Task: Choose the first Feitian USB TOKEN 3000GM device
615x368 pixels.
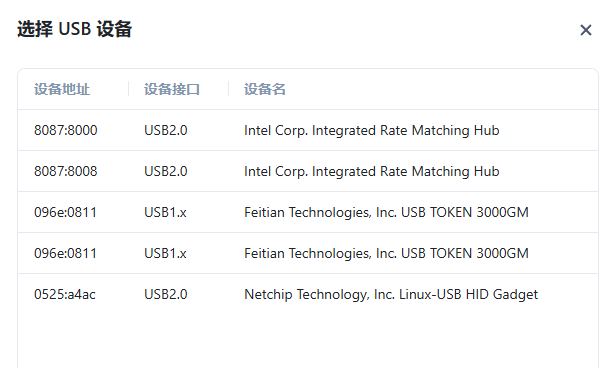Action: pos(308,212)
